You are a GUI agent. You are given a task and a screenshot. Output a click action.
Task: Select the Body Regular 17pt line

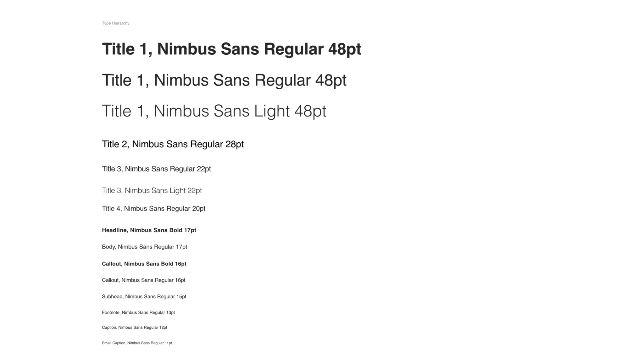tap(144, 247)
